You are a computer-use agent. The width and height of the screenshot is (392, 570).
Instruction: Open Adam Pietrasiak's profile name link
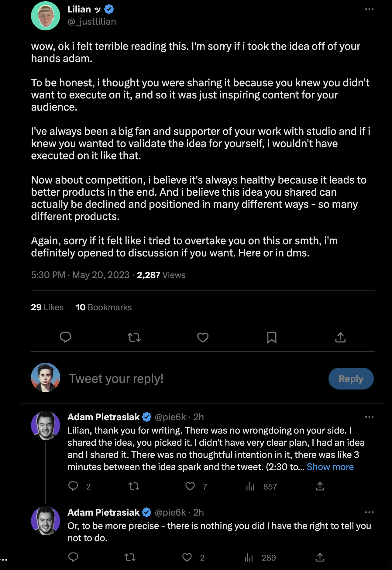pyautogui.click(x=103, y=417)
